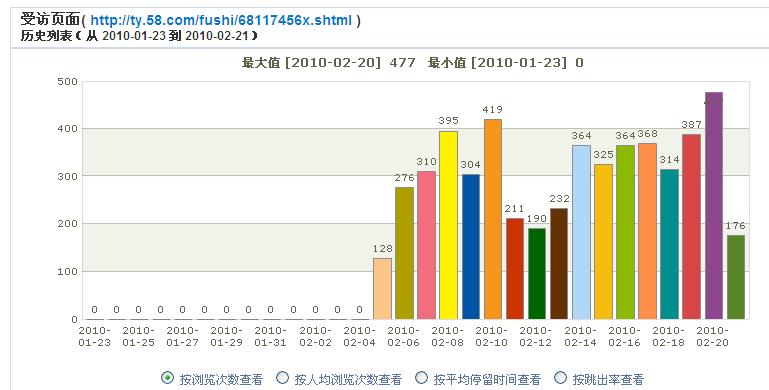The height and width of the screenshot is (390, 769).
Task: Select the 按浏览次数查看 radio button
Action: (167, 378)
